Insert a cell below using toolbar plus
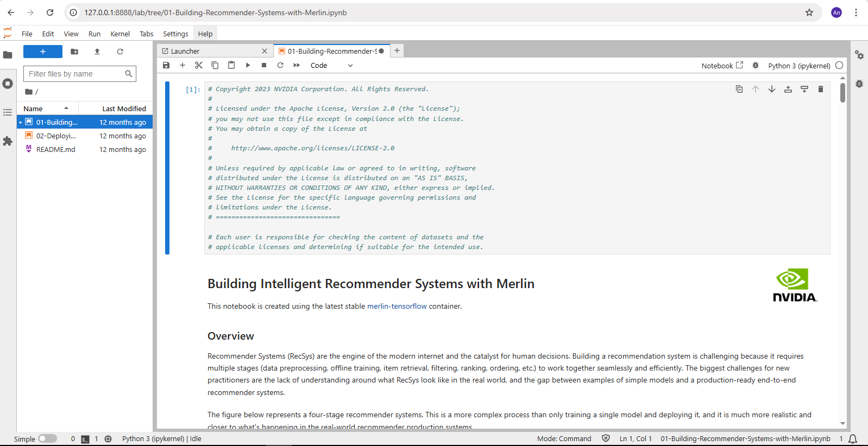 click(183, 65)
